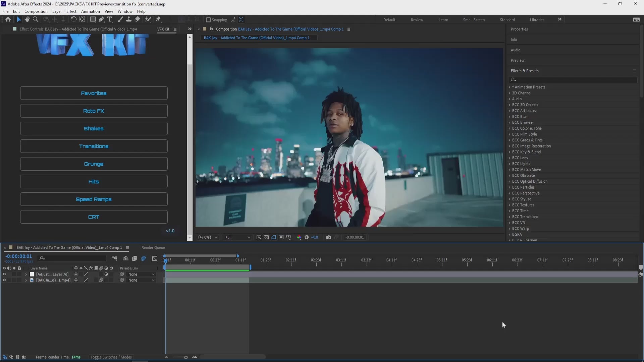Click the Effects & Presets search field
644x362 pixels.
coord(573,80)
